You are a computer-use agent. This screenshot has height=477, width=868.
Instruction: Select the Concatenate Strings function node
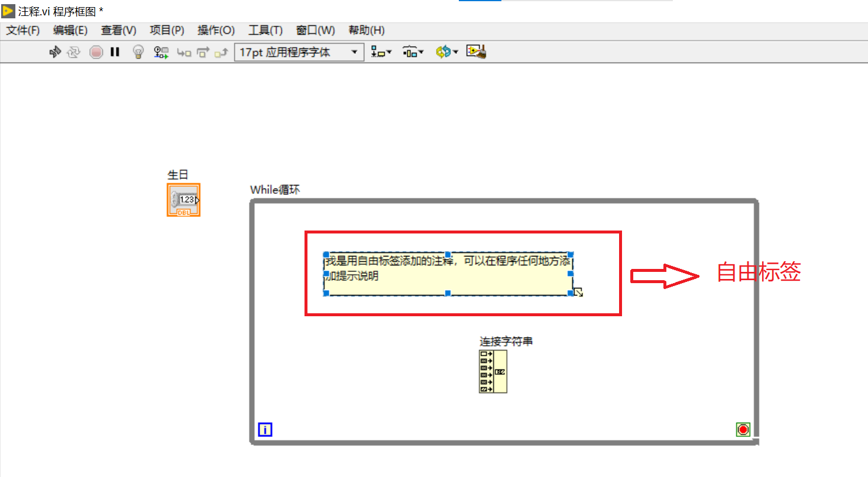(493, 371)
